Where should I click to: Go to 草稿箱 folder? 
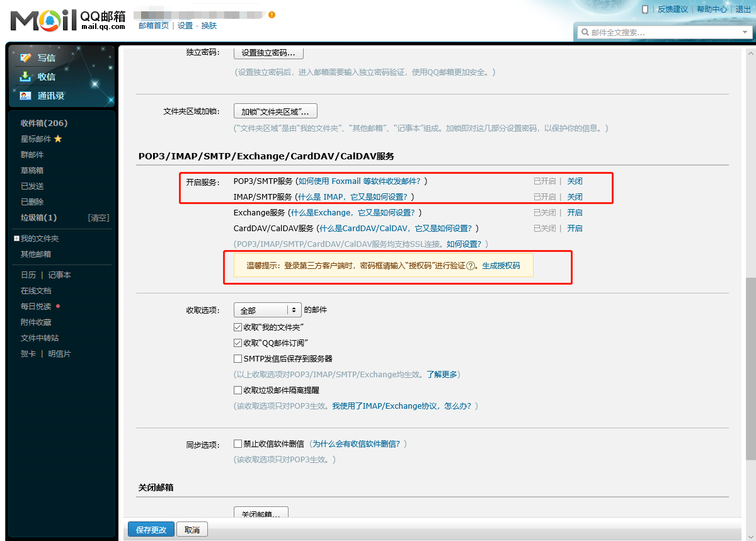point(32,171)
